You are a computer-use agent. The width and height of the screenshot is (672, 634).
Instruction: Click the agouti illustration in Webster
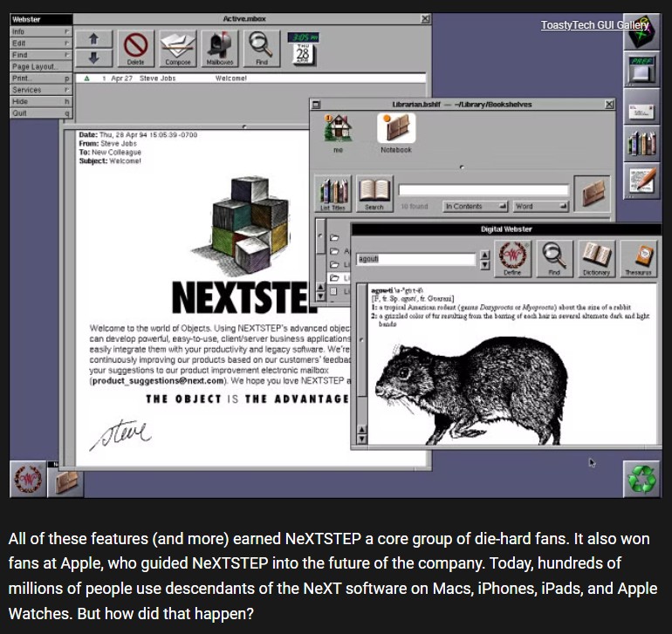[471, 389]
